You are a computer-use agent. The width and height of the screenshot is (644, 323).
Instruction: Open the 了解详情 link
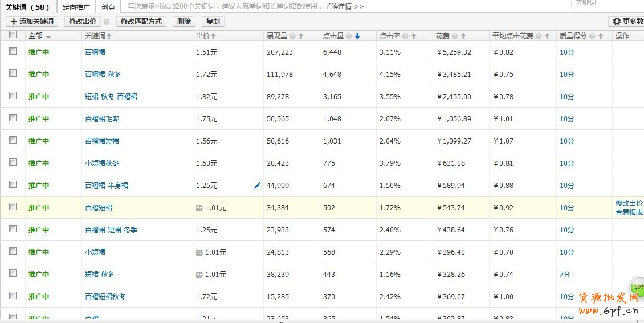click(x=344, y=6)
